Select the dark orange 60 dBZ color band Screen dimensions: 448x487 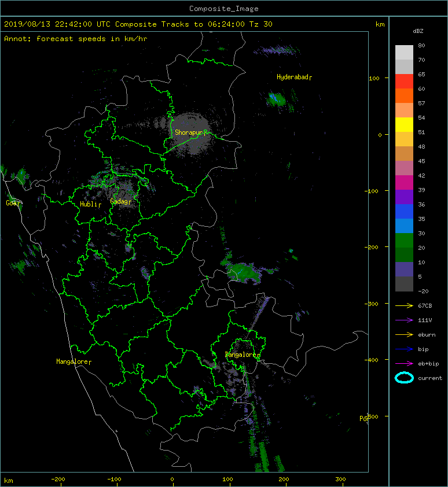tap(404, 95)
